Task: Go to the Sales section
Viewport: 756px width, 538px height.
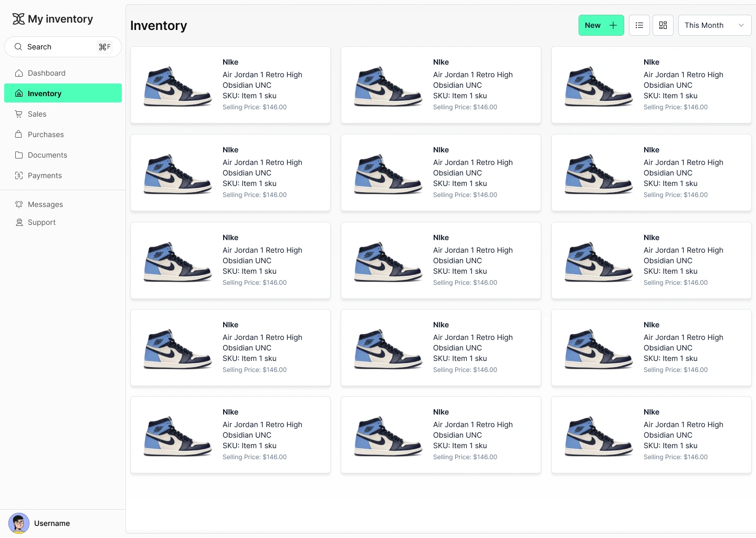Action: [x=63, y=114]
